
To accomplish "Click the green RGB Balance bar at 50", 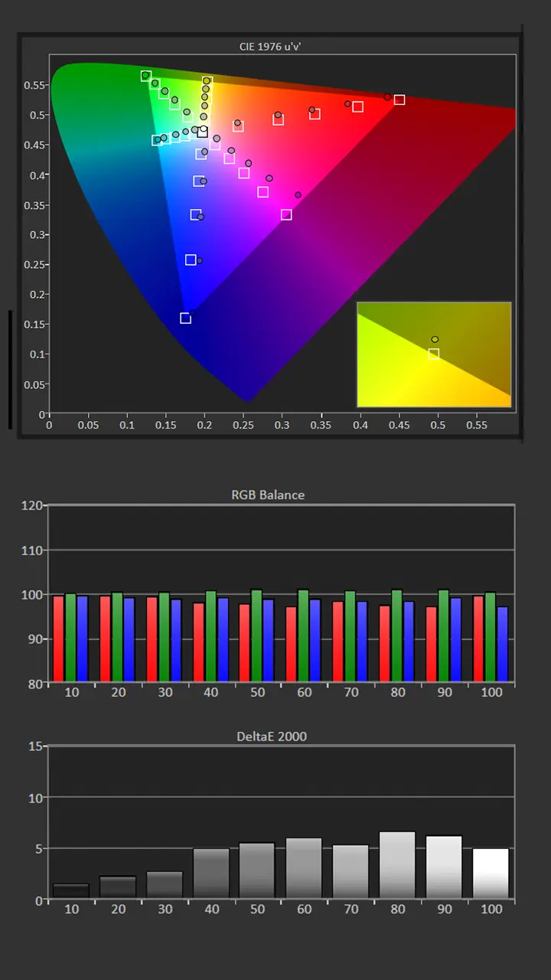I will click(257, 635).
